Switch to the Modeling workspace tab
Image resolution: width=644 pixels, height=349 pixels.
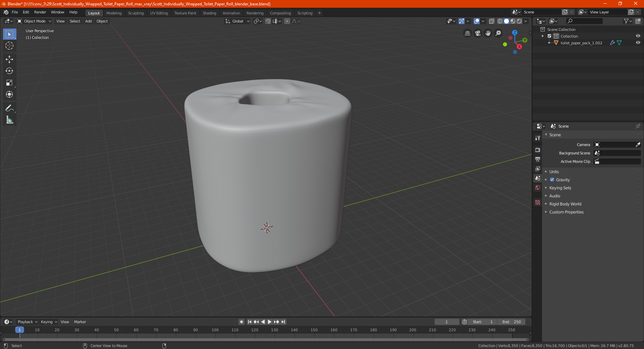[114, 13]
